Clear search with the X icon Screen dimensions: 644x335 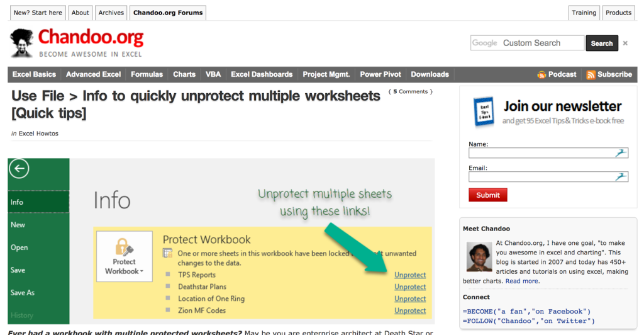point(625,43)
